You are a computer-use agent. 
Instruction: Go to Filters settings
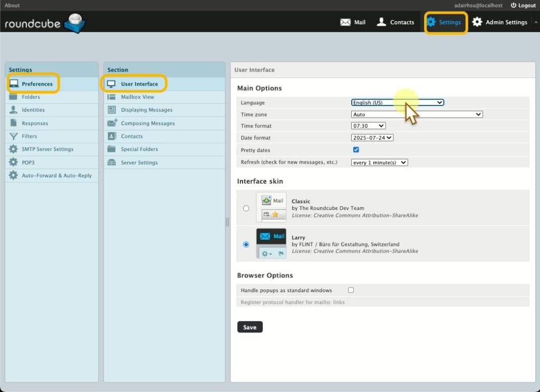(30, 136)
